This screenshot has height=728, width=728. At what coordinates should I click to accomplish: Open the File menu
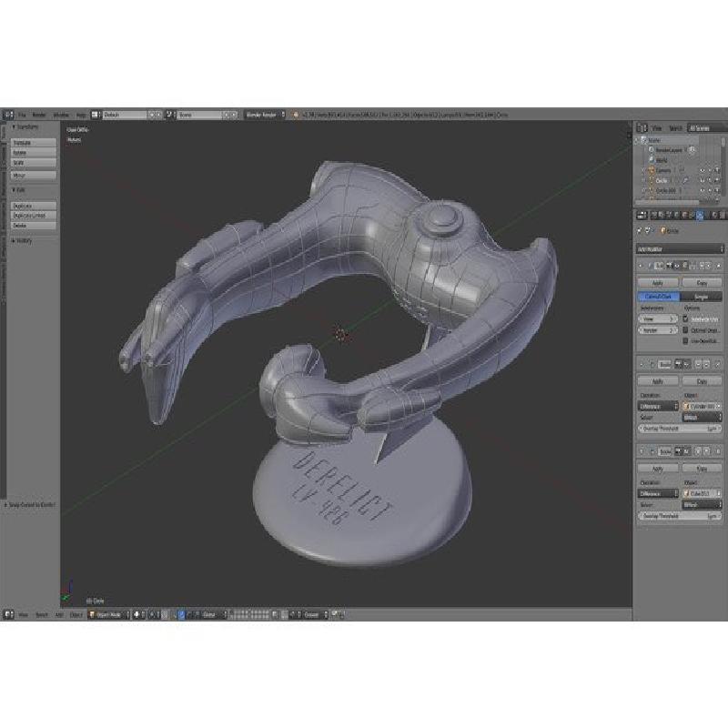22,116
